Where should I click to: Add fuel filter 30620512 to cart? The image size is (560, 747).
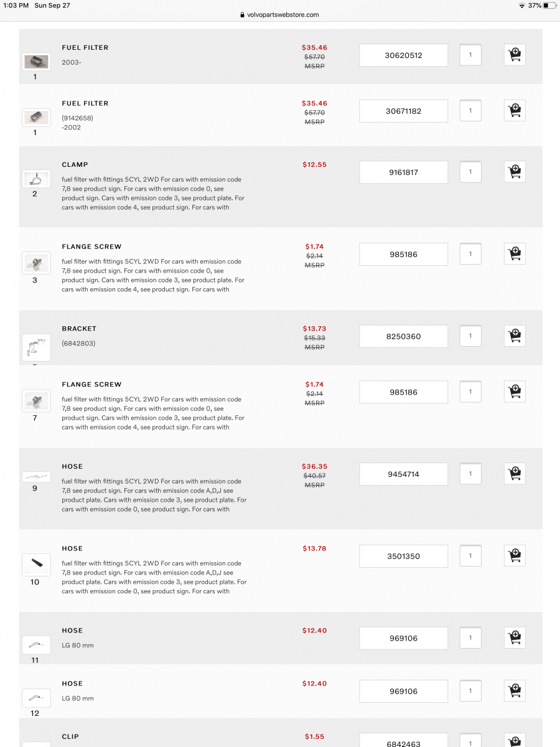pyautogui.click(x=514, y=55)
